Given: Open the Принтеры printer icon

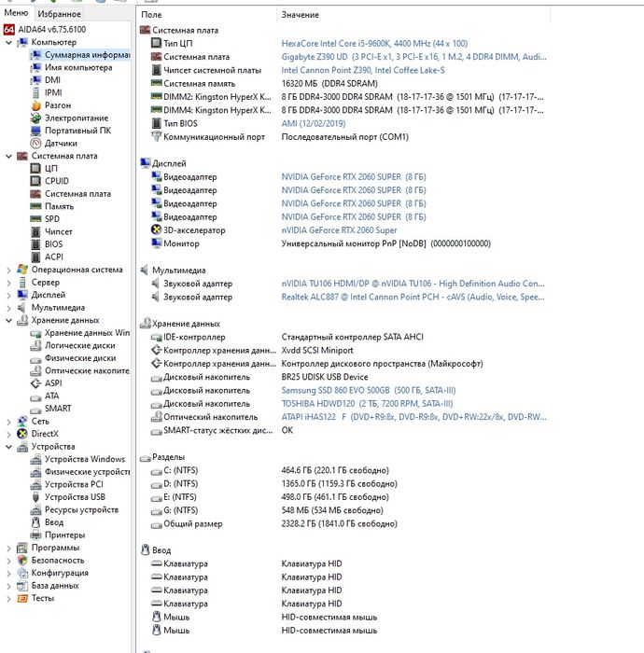Looking at the screenshot, I should (x=35, y=535).
